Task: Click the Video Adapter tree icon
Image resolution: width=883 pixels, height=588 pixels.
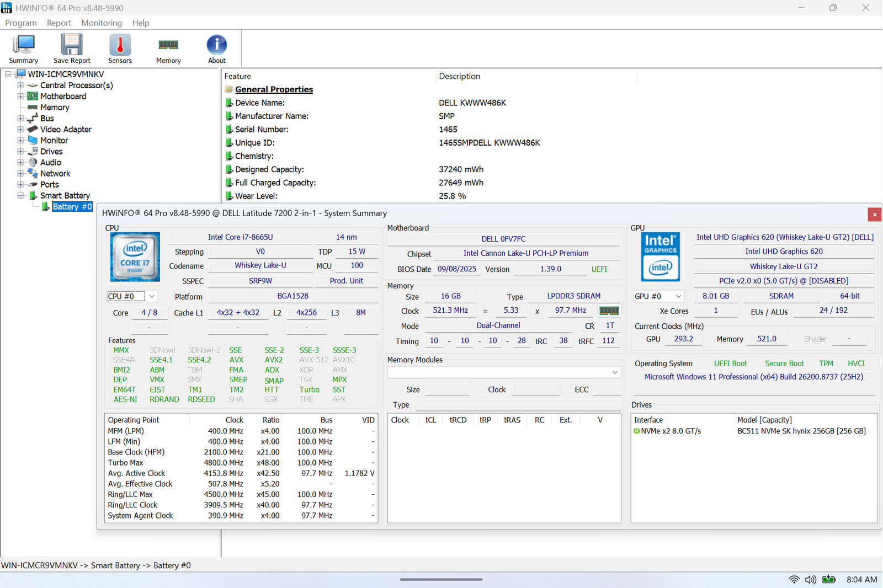Action: tap(33, 129)
